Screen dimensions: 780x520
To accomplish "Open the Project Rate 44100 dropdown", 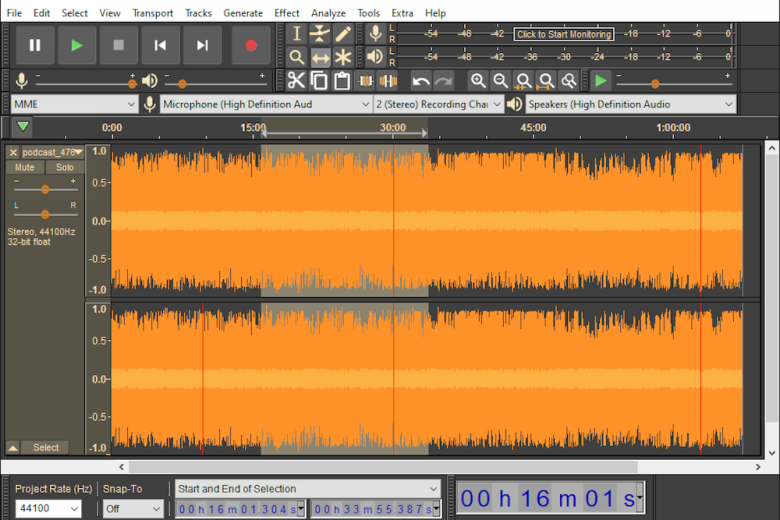I will pos(48,509).
